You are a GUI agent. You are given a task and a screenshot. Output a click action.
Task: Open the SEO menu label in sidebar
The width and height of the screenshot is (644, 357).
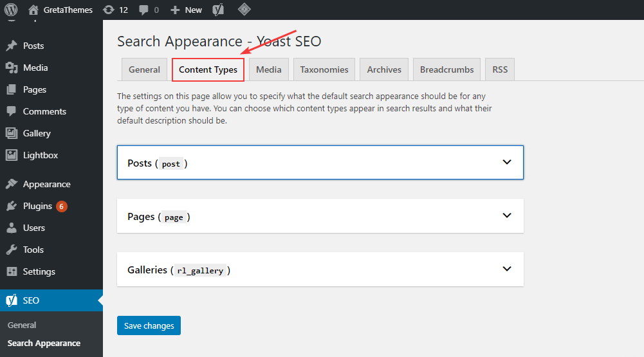pyautogui.click(x=31, y=300)
